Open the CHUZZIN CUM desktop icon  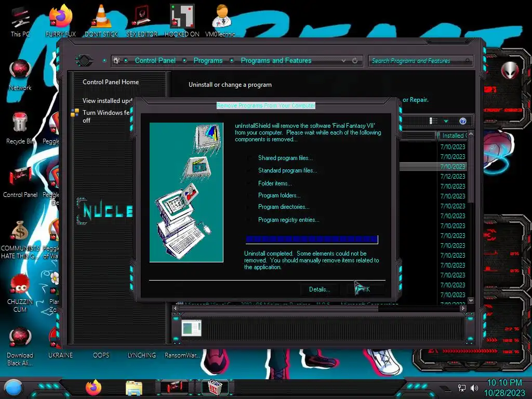[20, 294]
